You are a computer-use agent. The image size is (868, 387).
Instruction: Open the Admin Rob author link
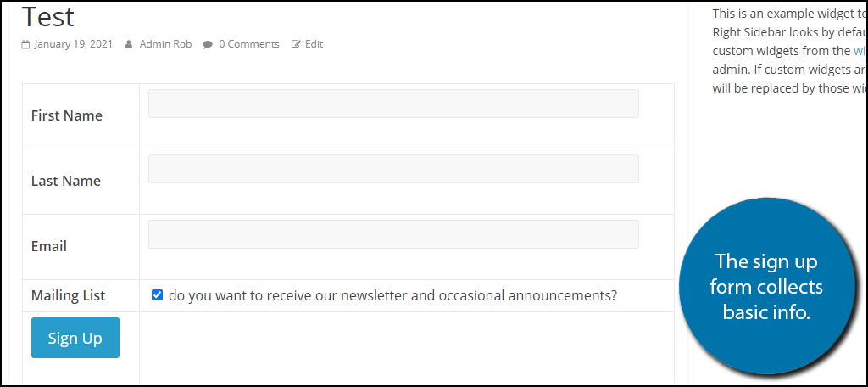point(165,44)
